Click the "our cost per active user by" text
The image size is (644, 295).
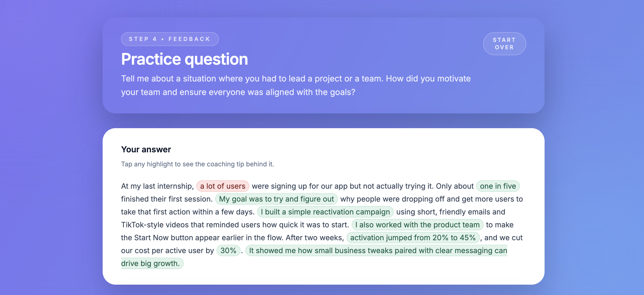click(168, 251)
